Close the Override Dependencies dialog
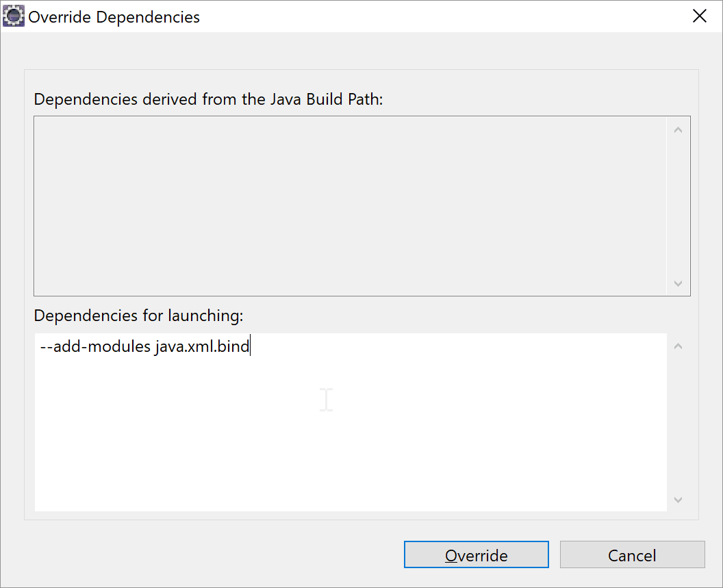This screenshot has height=588, width=723. (700, 16)
